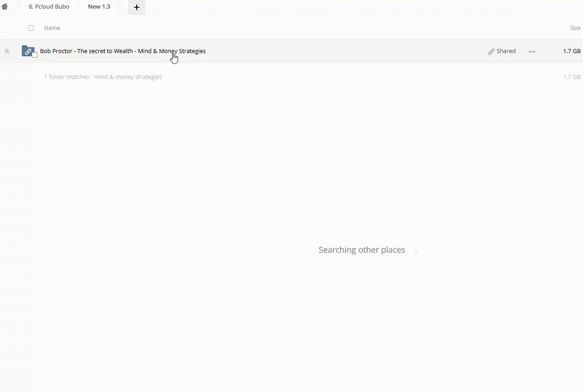
Task: Click the breadcrumb chevron after 'New 1.3'
Action: [x=120, y=7]
